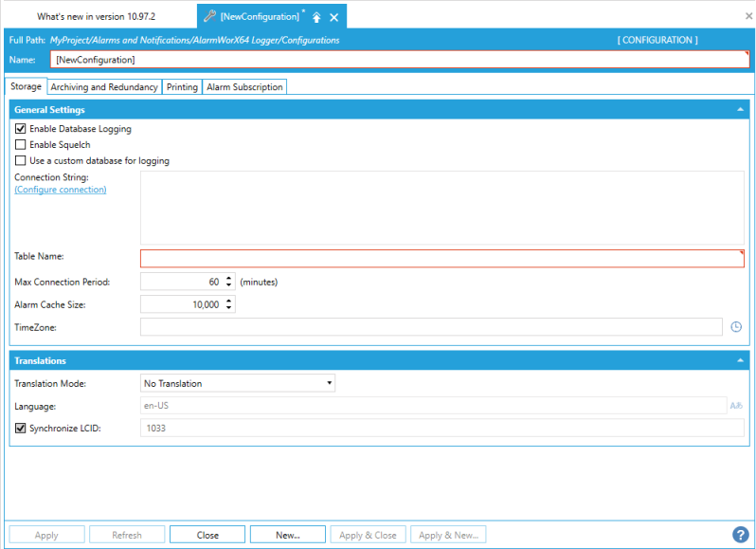
Task: Toggle the Synchronize LCID checkbox
Action: (21, 428)
